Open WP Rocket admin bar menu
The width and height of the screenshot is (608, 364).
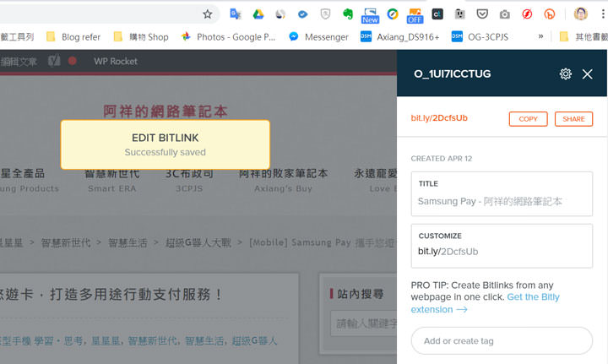pyautogui.click(x=116, y=62)
